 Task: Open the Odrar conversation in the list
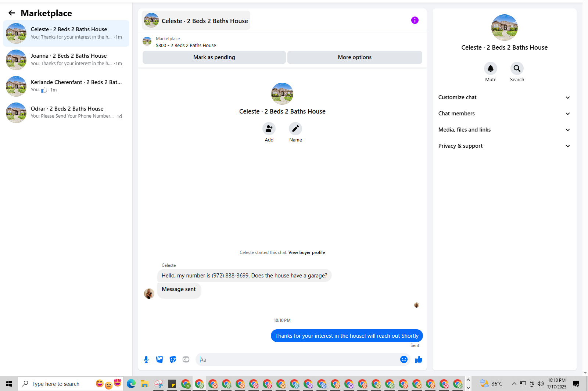click(66, 113)
